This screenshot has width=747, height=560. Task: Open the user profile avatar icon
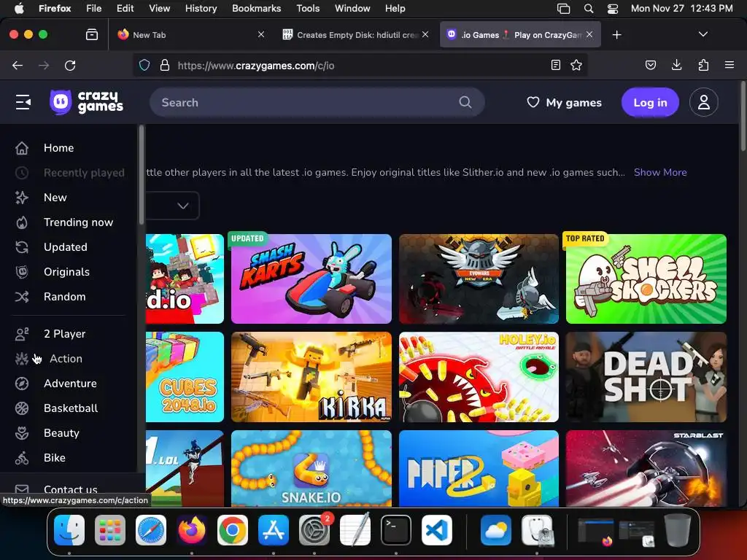click(704, 102)
